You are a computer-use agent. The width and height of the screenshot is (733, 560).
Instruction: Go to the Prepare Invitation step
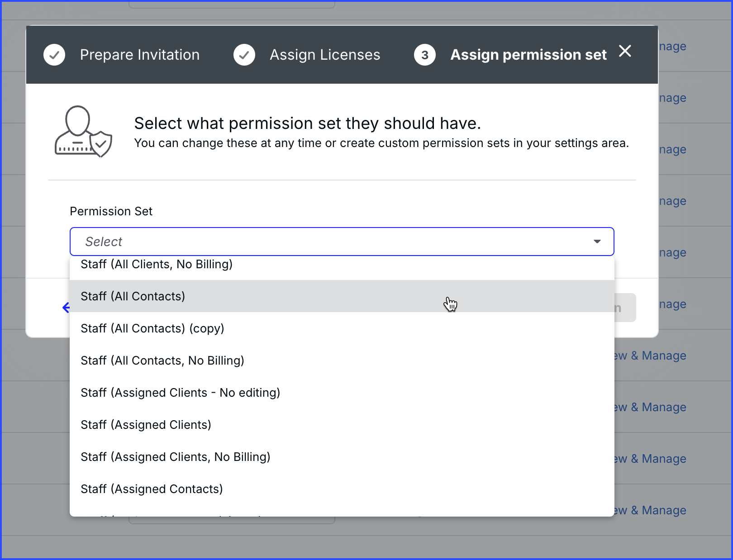(140, 55)
